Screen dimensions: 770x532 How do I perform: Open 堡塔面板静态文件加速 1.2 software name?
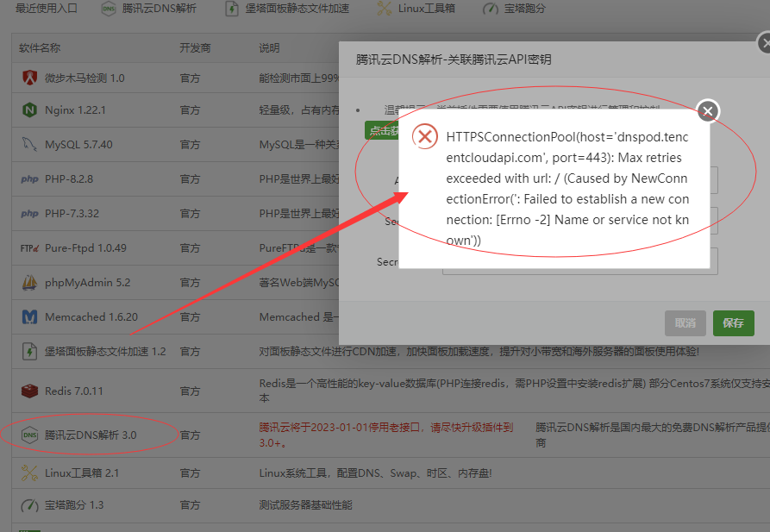[105, 351]
